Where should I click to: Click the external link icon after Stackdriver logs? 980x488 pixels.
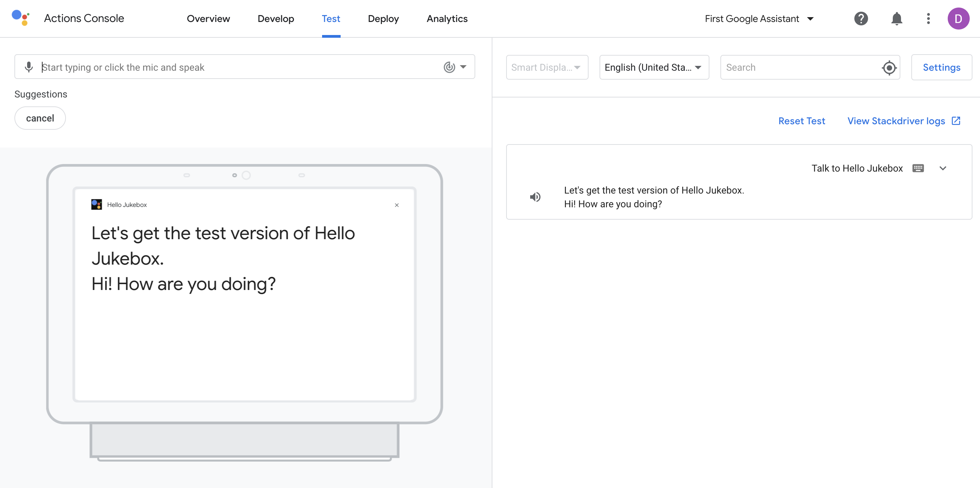coord(956,121)
